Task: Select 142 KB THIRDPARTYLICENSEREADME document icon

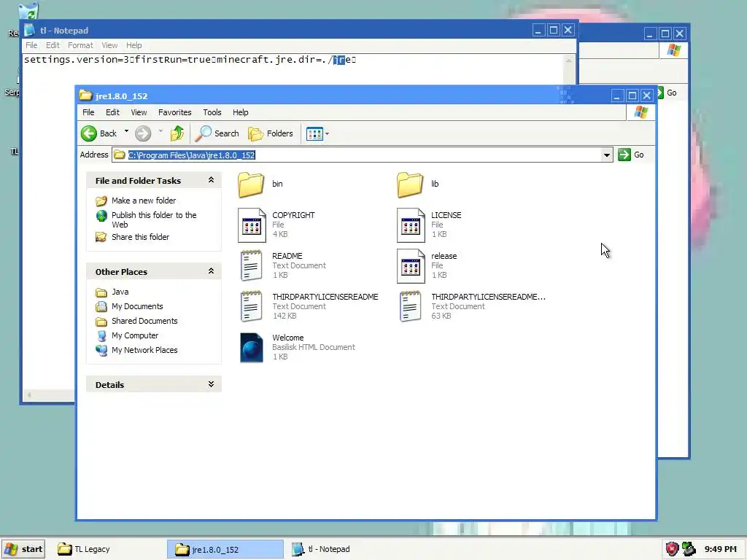Action: [x=251, y=306]
